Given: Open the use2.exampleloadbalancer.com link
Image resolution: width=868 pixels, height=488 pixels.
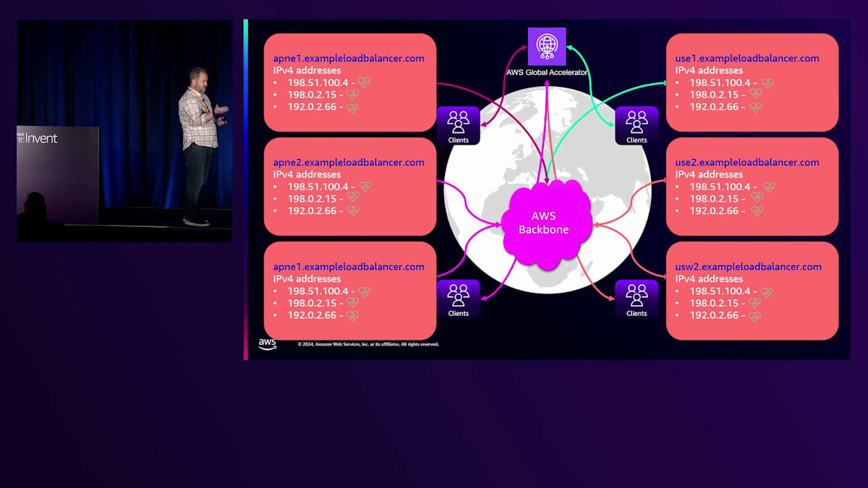Looking at the screenshot, I should pos(747,163).
